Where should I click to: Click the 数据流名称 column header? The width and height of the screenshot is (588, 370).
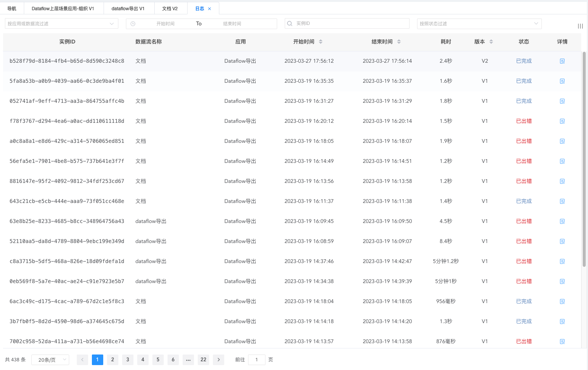pyautogui.click(x=149, y=42)
